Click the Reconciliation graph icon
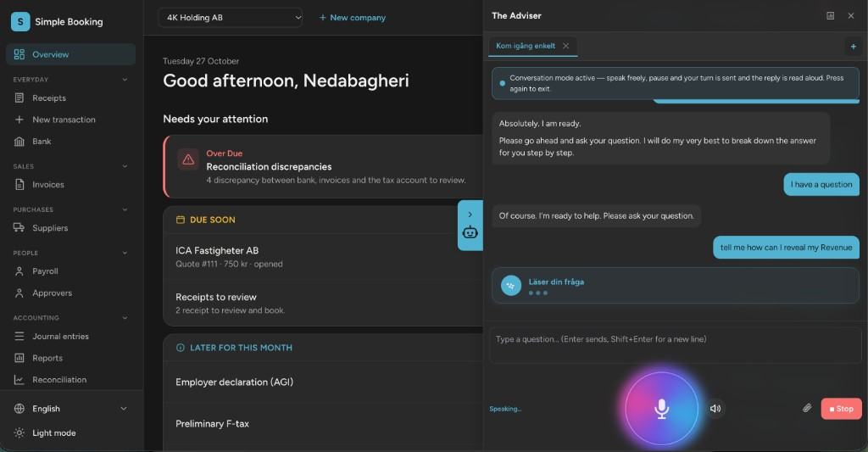Image resolution: width=868 pixels, height=452 pixels. coord(19,380)
